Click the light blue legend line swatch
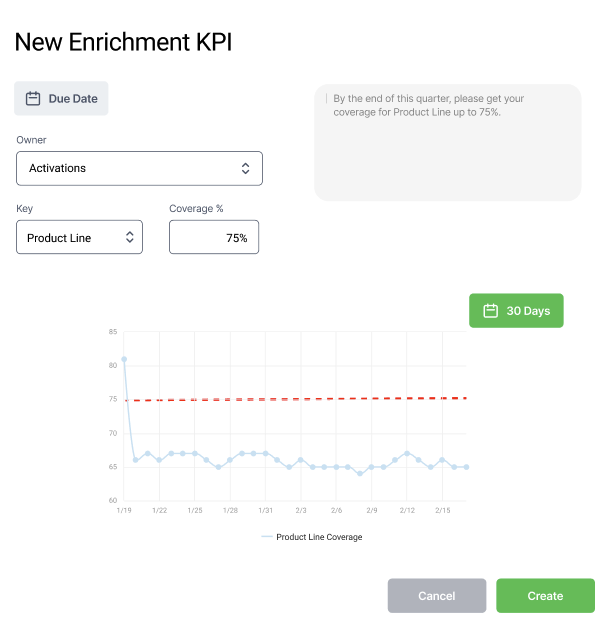600x621 pixels. [267, 537]
